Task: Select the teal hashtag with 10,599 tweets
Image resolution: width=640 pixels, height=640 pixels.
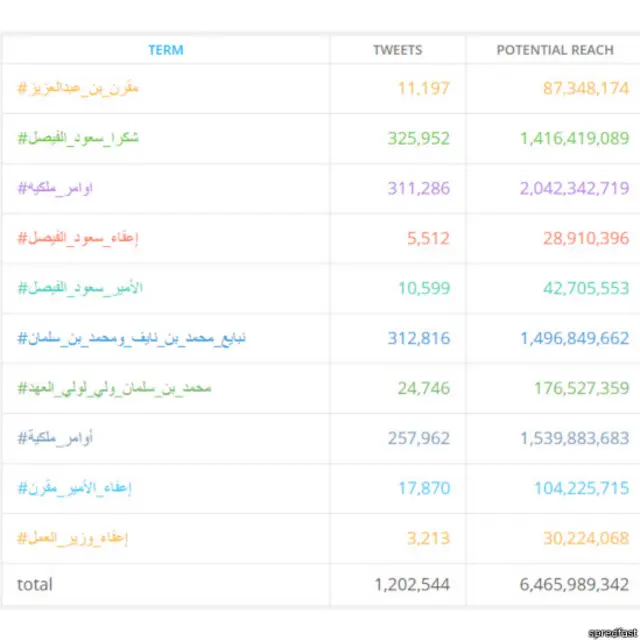Action: pyautogui.click(x=80, y=288)
